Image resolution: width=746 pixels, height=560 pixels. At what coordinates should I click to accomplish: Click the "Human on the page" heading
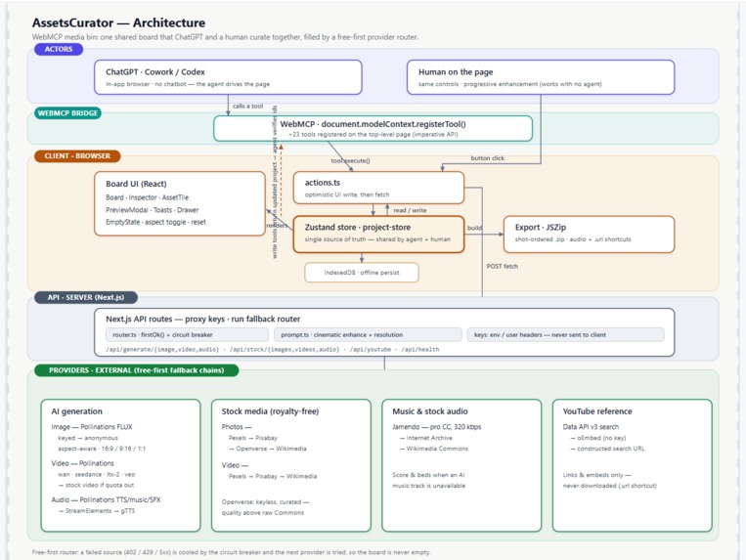[456, 71]
